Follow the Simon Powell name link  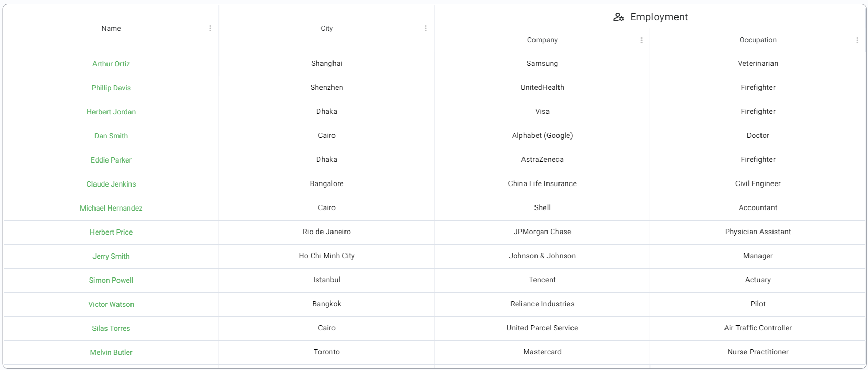point(111,280)
